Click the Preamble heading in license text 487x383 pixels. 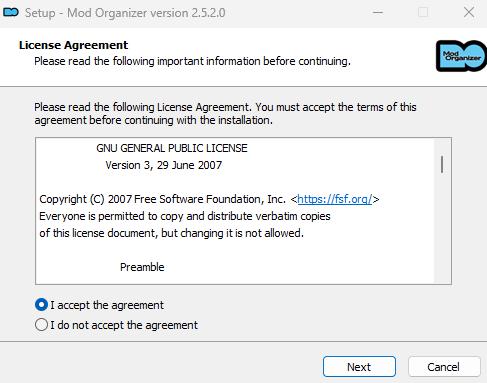pyautogui.click(x=142, y=267)
